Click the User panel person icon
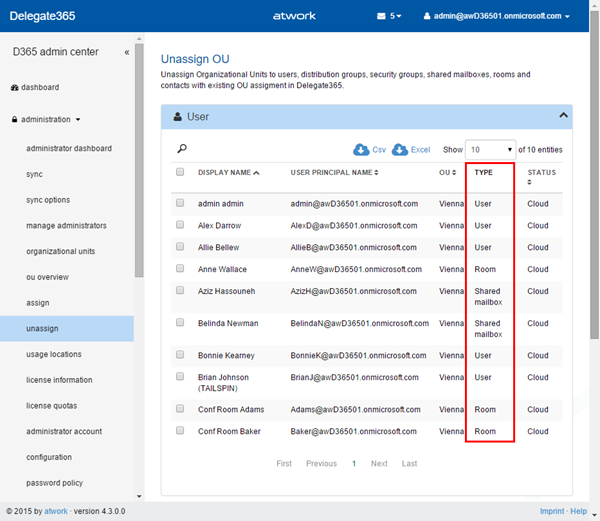This screenshot has width=600, height=521. pyautogui.click(x=177, y=117)
